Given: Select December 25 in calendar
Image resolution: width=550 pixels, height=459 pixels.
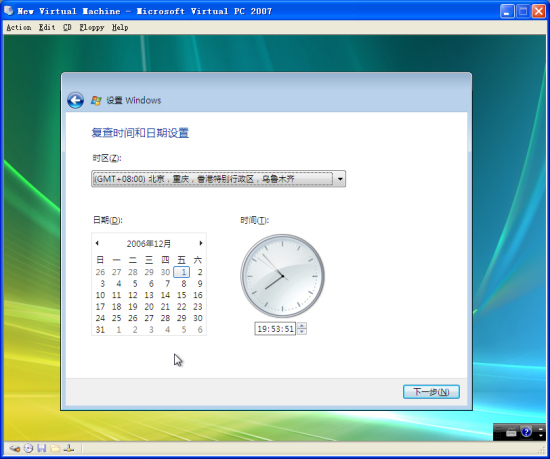Looking at the screenshot, I should coord(116,318).
